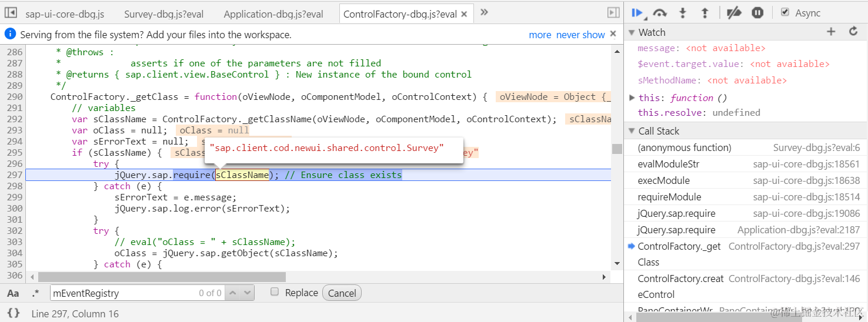
Task: Click 'Line 297, Column 16' status text
Action: coord(75,314)
